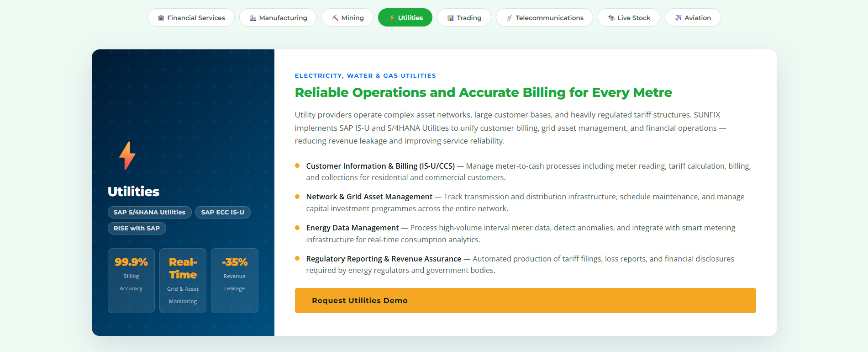868x352 pixels.
Task: Open the Telecommunications tab
Action: coord(544,17)
